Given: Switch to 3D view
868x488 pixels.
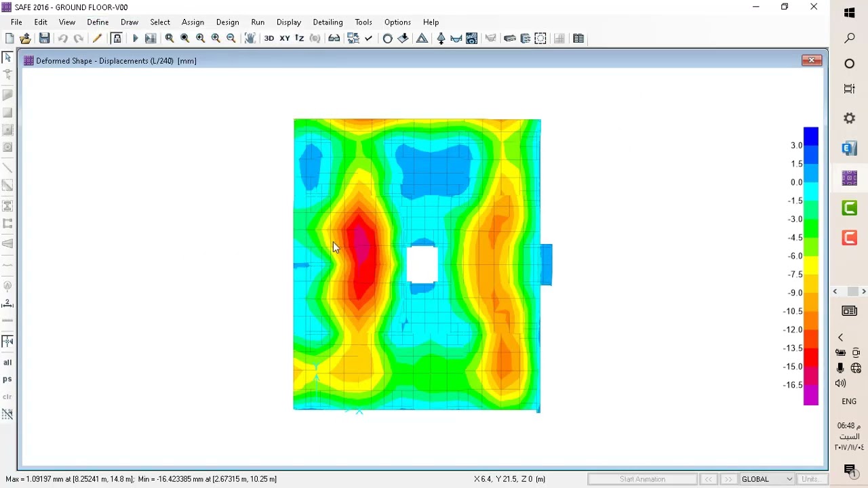Looking at the screenshot, I should point(269,39).
